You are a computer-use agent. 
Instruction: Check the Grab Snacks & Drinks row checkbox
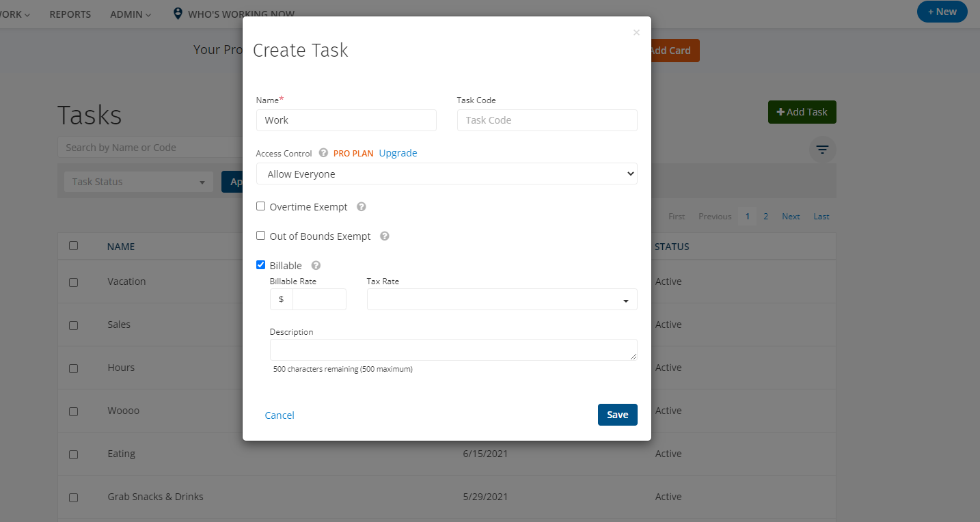pyautogui.click(x=74, y=497)
